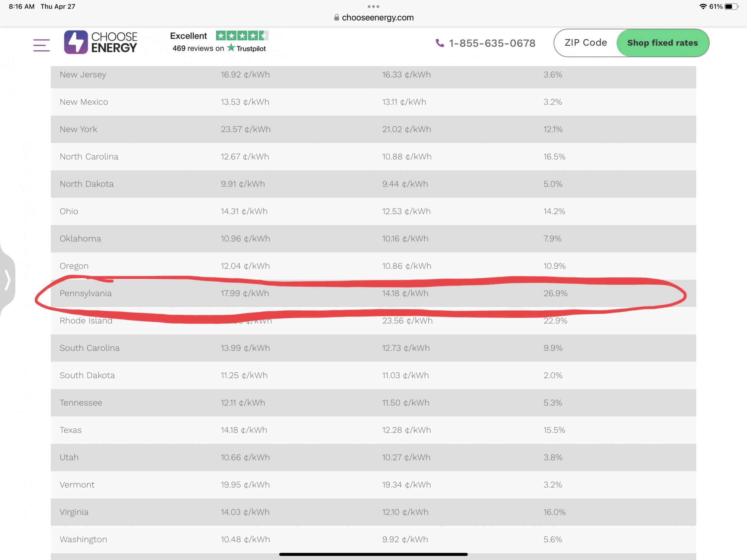Click the Trustpilot five-star rating

tap(242, 36)
